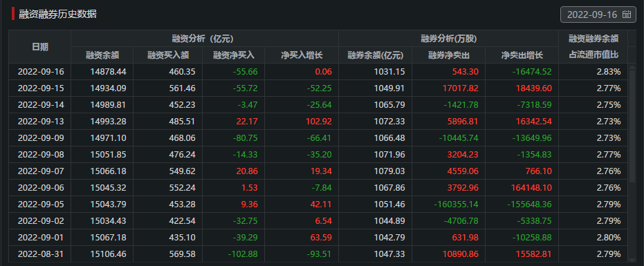Image resolution: width=644 pixels, height=266 pixels.
Task: Click scrollbar up arrow beside the 2022-09-16 row
Action: click(632, 67)
